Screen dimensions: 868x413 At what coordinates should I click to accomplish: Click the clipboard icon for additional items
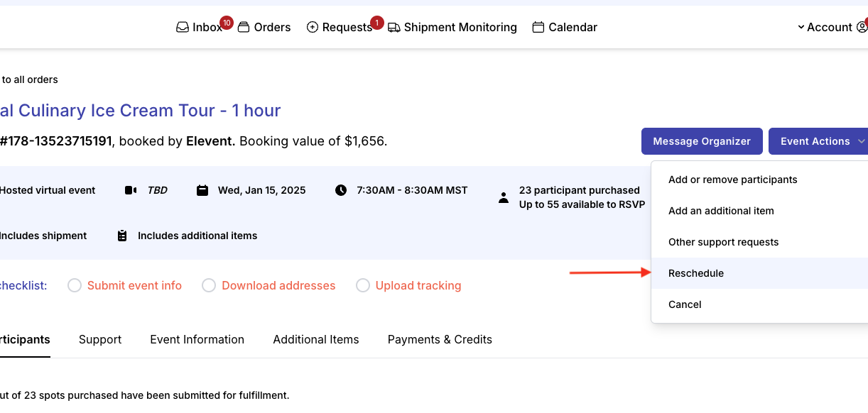click(x=122, y=236)
